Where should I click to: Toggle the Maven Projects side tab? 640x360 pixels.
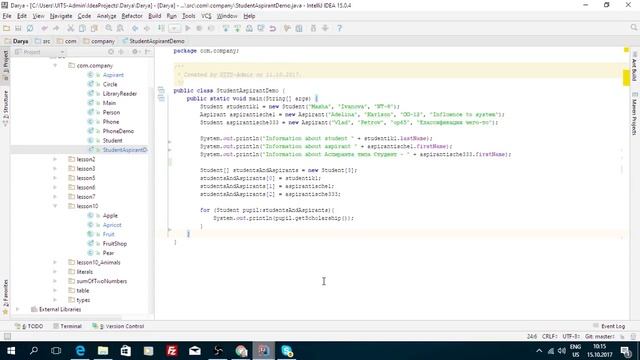[634, 114]
